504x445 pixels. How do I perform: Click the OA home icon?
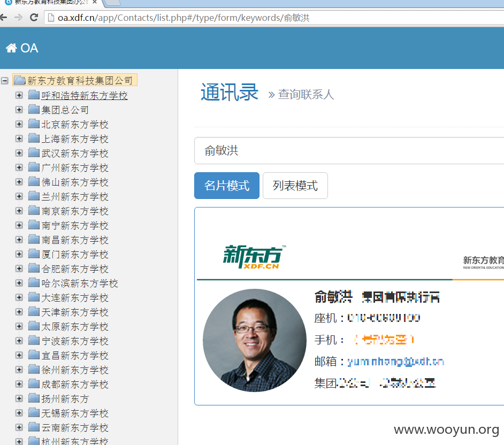(x=11, y=48)
